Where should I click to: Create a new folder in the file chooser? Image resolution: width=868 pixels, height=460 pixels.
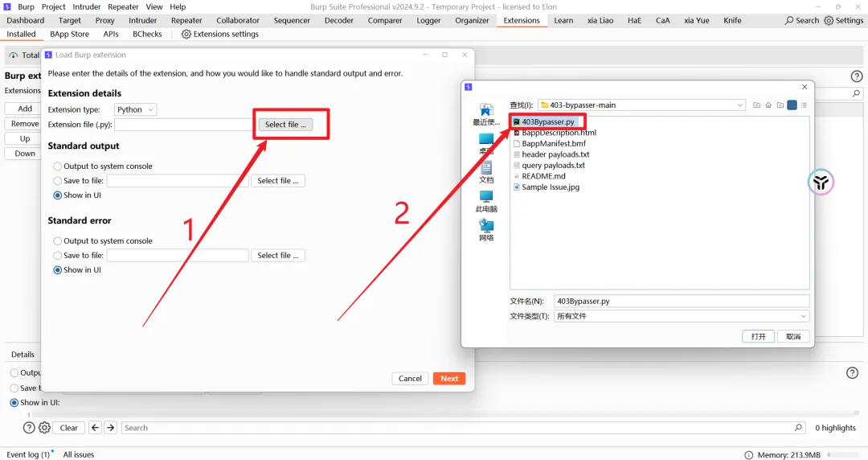tap(780, 105)
